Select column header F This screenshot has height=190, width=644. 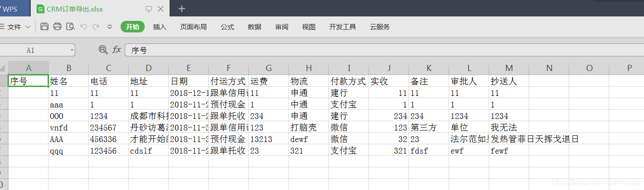tap(229, 68)
